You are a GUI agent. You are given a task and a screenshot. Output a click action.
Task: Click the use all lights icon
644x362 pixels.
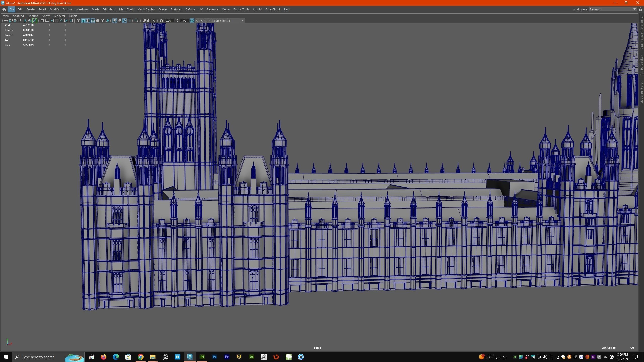pos(102,21)
